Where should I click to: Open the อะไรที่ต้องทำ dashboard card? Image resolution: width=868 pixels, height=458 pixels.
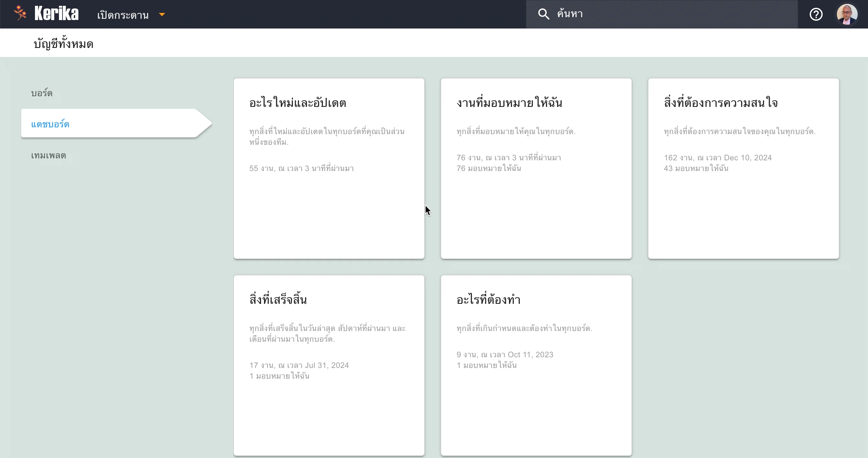pyautogui.click(x=536, y=365)
